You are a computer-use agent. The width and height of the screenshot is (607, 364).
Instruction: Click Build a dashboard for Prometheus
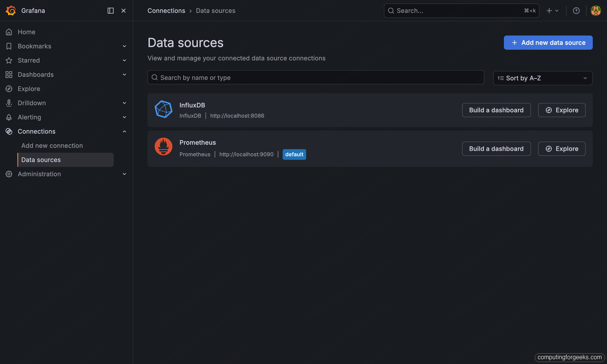tap(496, 149)
